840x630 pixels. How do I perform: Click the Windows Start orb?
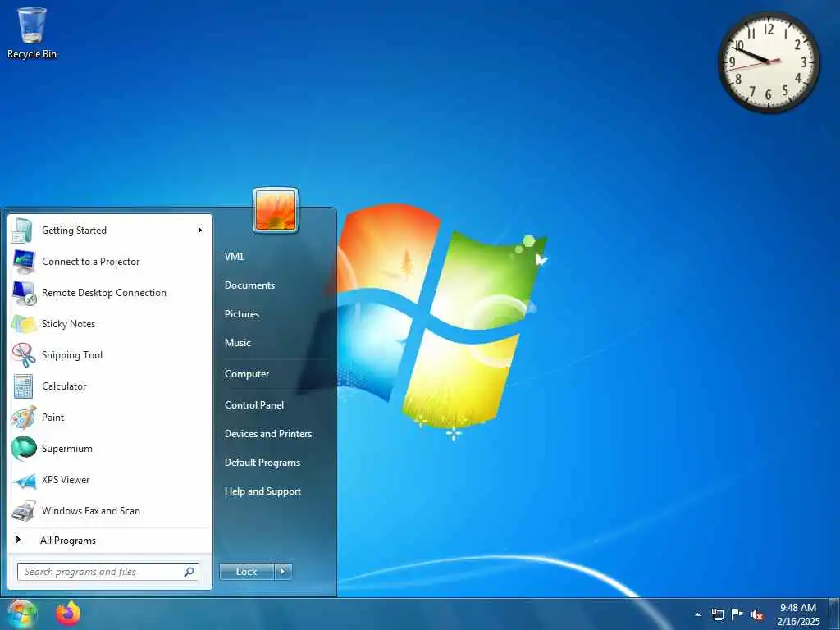[21, 614]
